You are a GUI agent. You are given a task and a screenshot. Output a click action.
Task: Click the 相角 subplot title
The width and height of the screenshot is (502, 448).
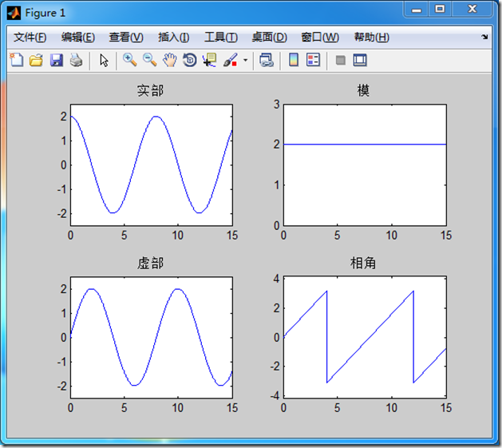click(363, 263)
